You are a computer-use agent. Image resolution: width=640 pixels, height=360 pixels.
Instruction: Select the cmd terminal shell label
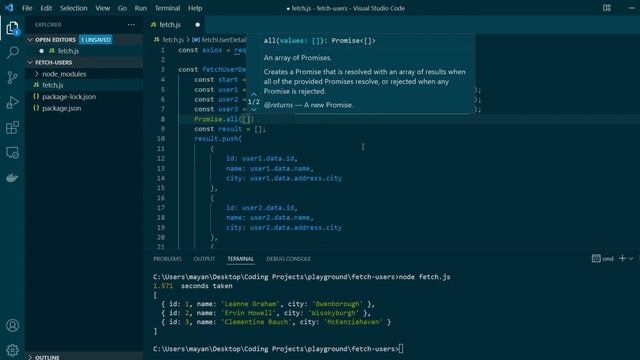603,259
